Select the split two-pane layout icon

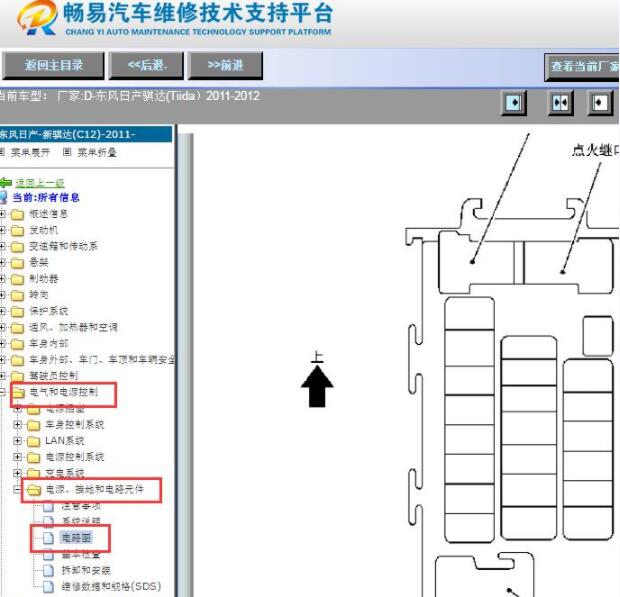pos(560,103)
